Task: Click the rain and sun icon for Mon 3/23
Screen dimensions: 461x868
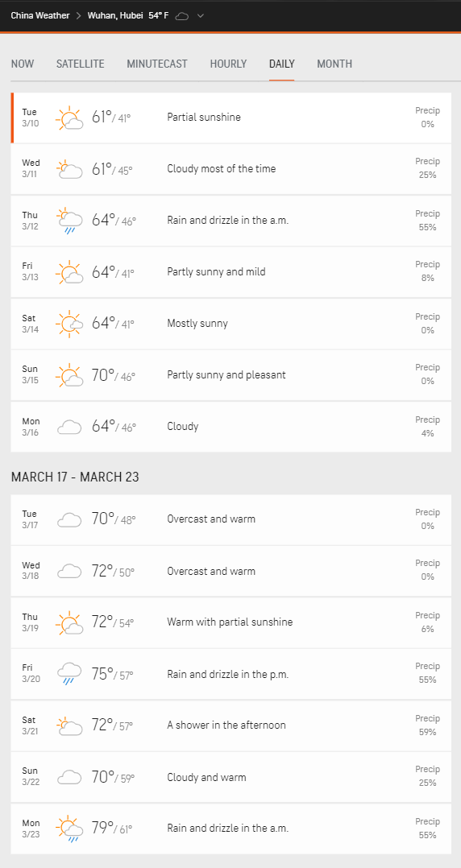Action: 70,829
